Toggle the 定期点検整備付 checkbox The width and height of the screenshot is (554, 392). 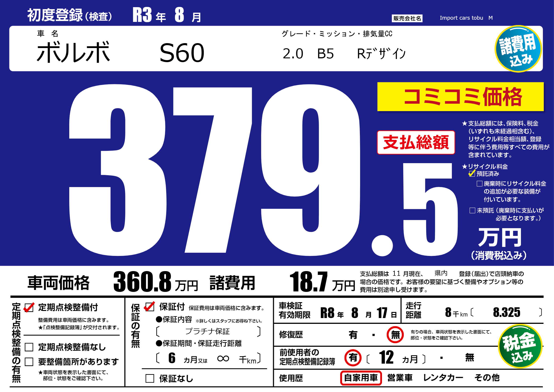[x=29, y=308]
